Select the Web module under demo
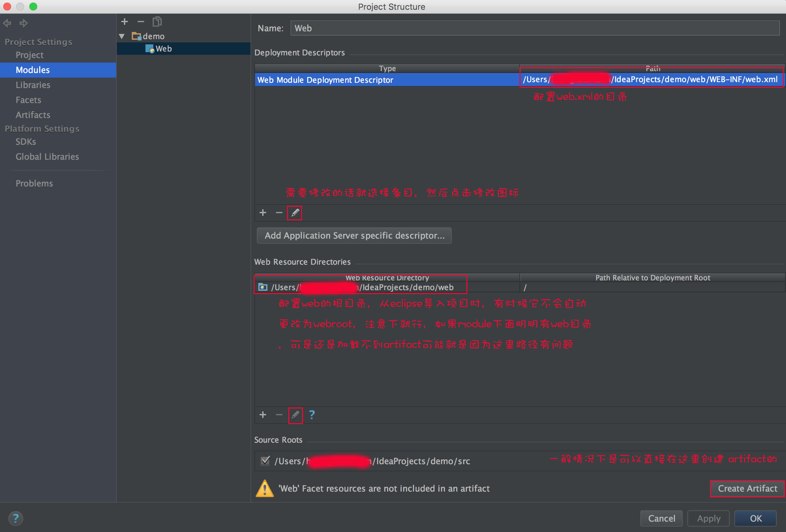The width and height of the screenshot is (786, 532). point(164,49)
